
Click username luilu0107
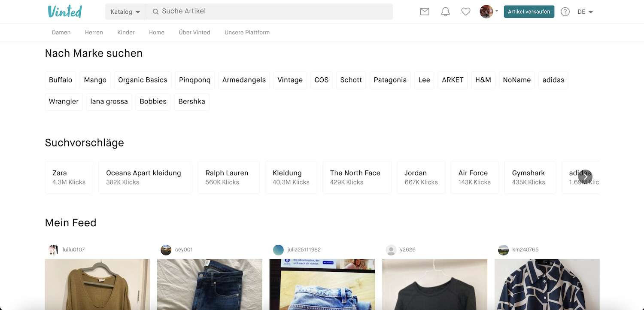click(74, 250)
